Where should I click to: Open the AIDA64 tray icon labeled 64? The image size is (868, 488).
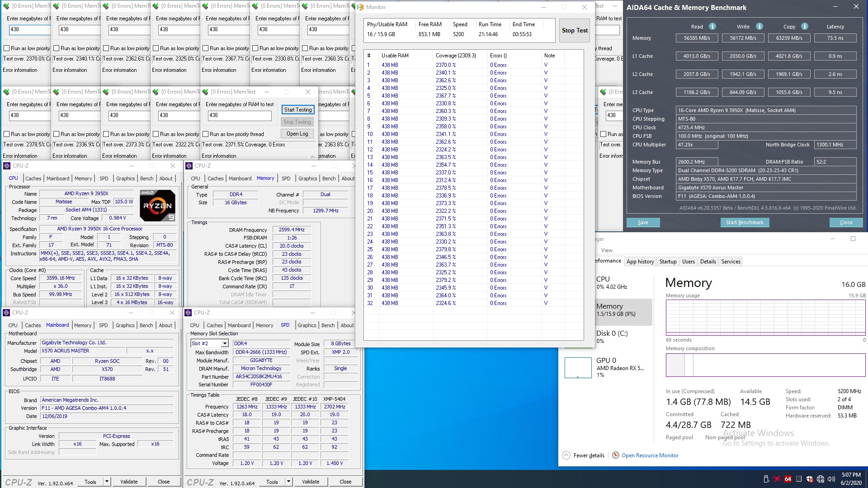tap(788, 479)
